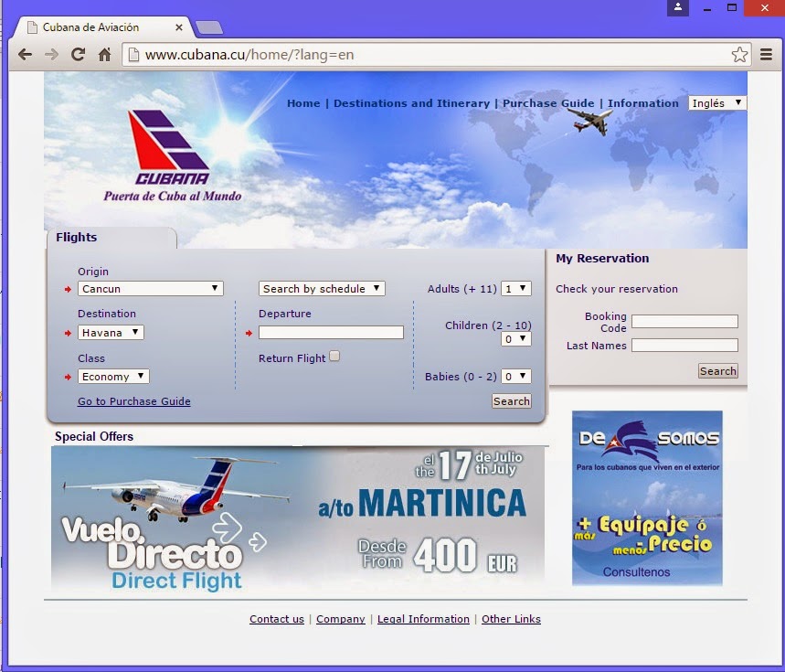Image resolution: width=785 pixels, height=672 pixels.
Task: Open the Legal Information footer link
Action: coord(423,619)
